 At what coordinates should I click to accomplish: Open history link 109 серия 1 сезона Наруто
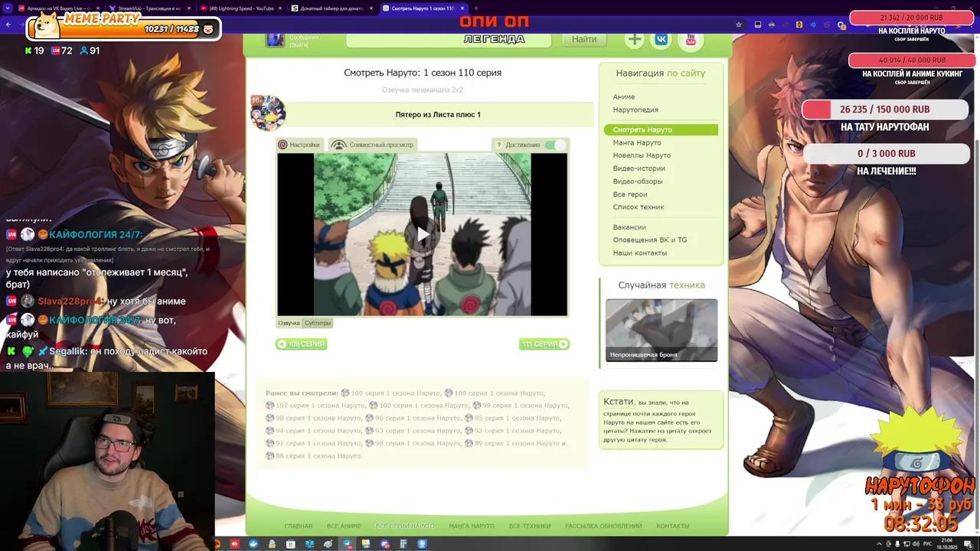pos(390,393)
